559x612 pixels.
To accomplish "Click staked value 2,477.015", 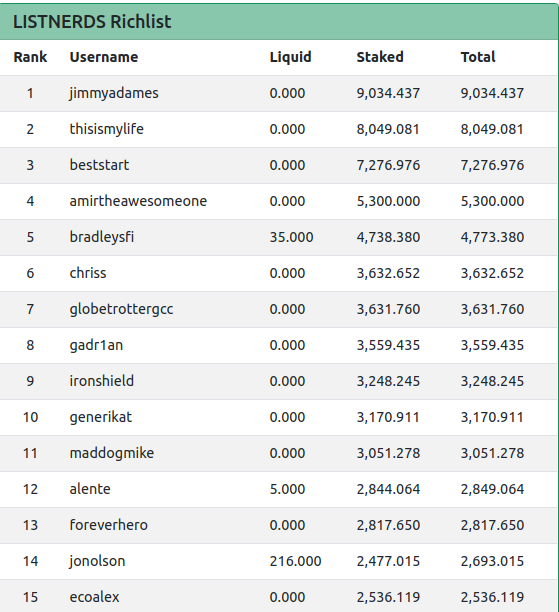I will [x=388, y=561].
